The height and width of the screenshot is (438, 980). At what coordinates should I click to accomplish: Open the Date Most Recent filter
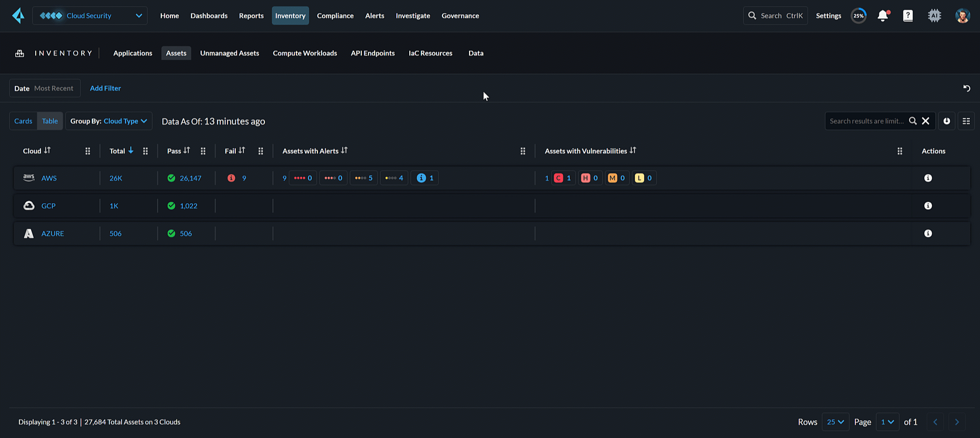[x=45, y=88]
